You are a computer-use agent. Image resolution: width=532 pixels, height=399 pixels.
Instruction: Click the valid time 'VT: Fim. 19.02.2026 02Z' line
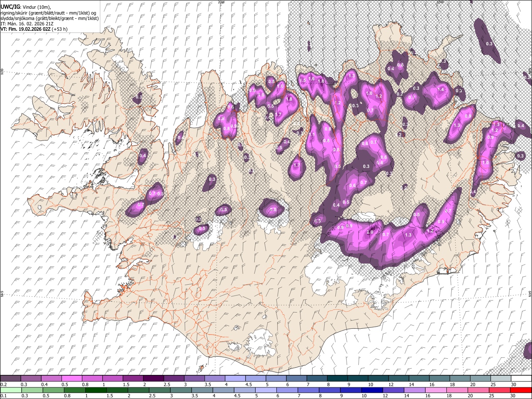pos(25,29)
